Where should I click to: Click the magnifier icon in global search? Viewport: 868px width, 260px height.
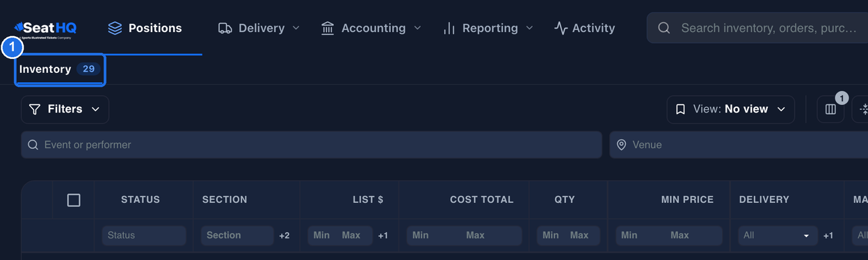664,29
